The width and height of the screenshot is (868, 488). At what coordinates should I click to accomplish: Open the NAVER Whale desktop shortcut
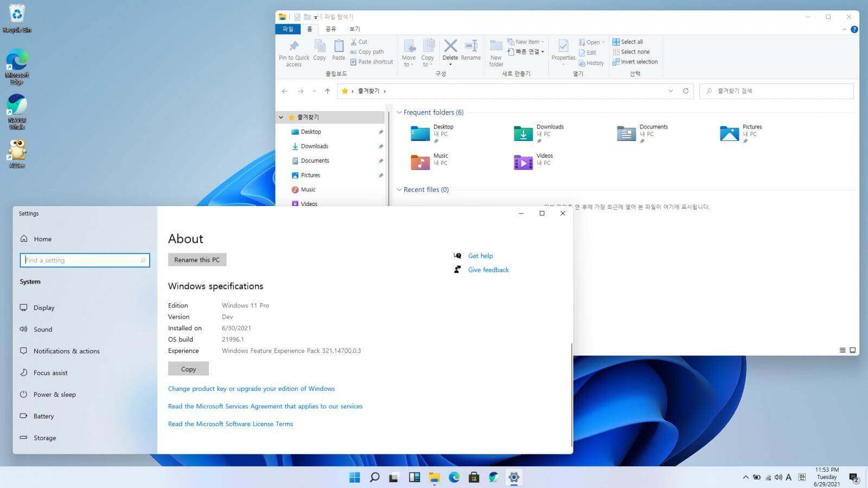click(17, 112)
